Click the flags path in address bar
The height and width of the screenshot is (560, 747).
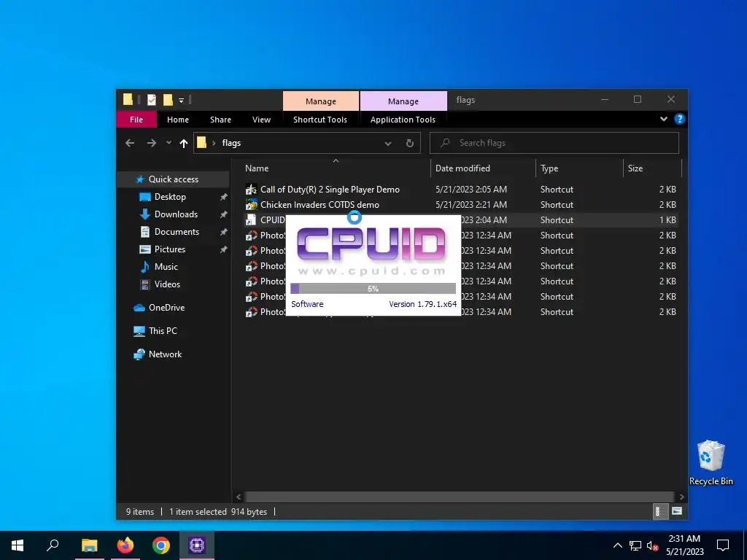click(x=231, y=143)
